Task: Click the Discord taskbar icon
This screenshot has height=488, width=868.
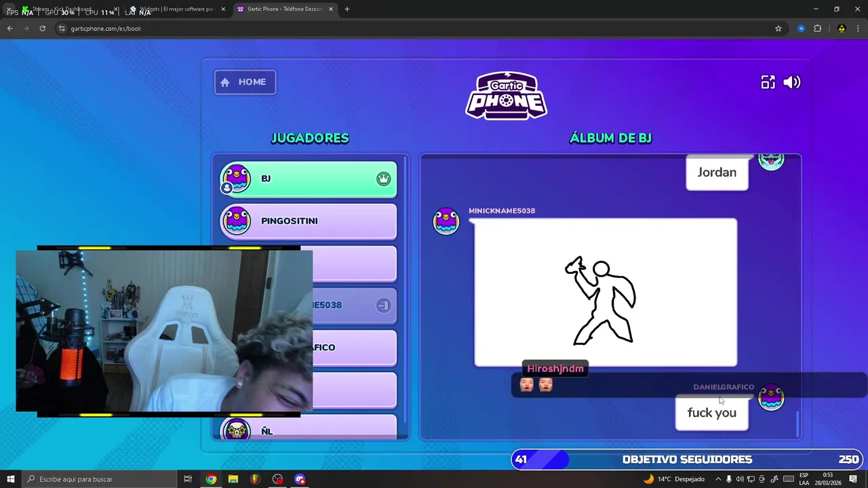Action: pyautogui.click(x=300, y=479)
